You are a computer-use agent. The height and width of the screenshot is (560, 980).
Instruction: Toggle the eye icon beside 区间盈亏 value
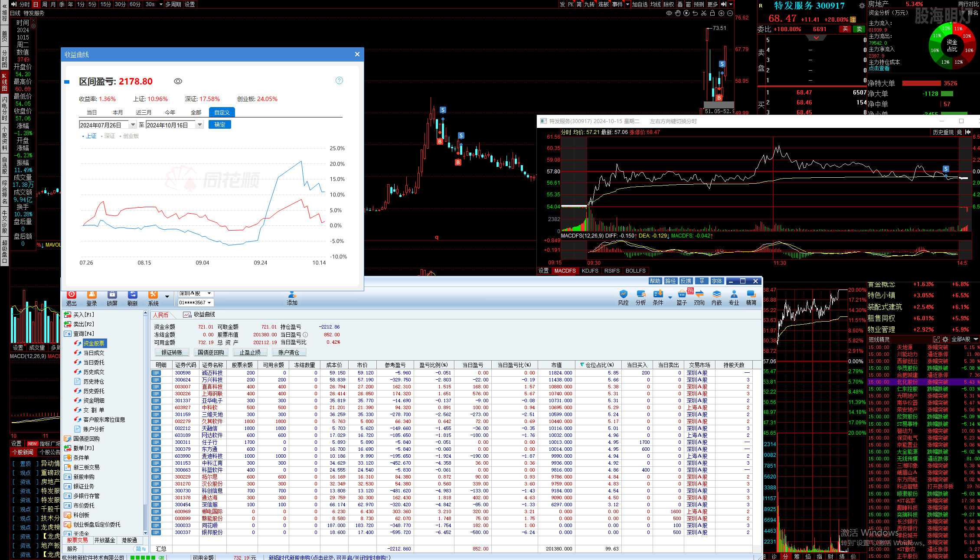[x=178, y=81]
